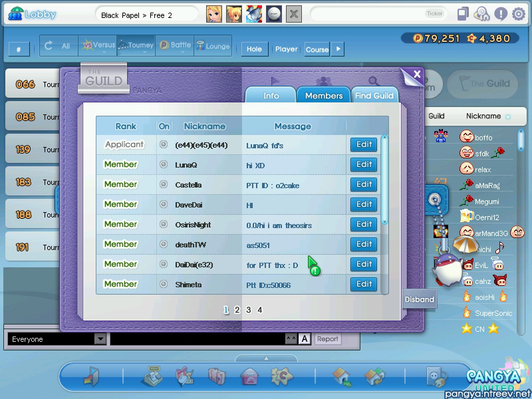Screen dimensions: 532x399
Task: Open the pink house My Room icon
Action: click(x=250, y=376)
